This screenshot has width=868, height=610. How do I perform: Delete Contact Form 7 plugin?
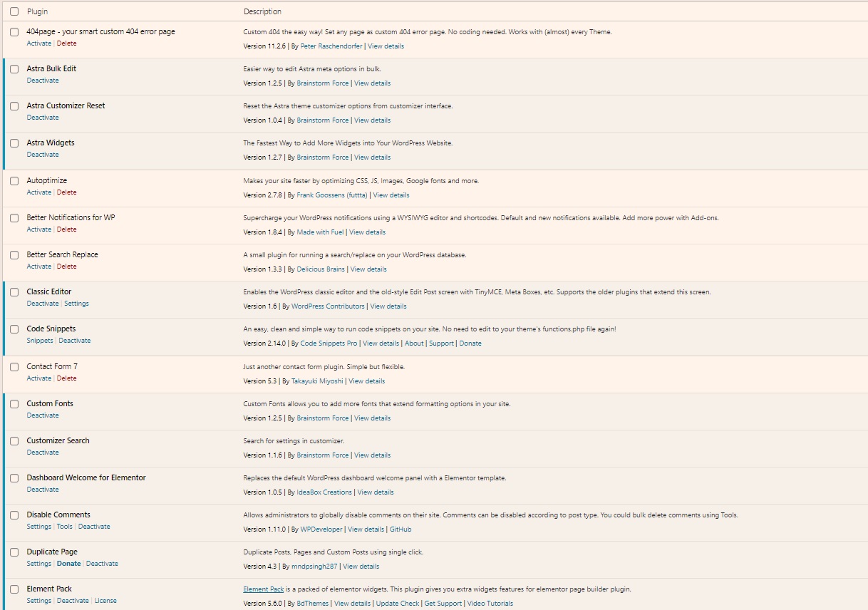pyautogui.click(x=66, y=378)
